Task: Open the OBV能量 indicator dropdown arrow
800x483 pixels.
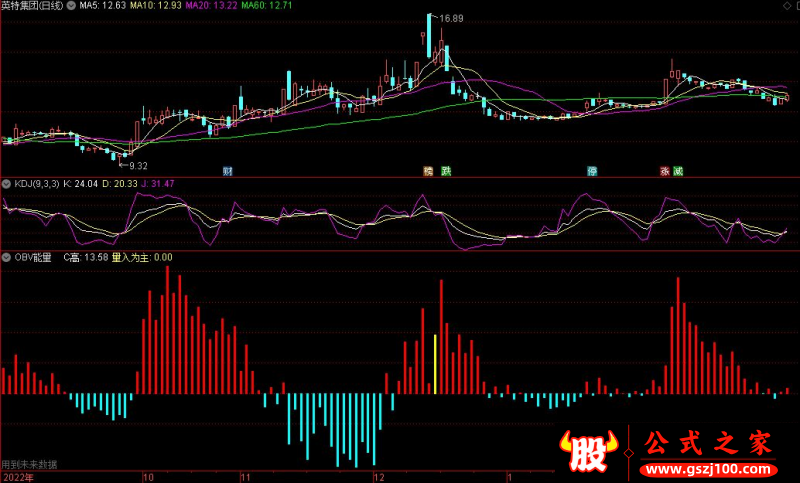Action: pyautogui.click(x=6, y=257)
